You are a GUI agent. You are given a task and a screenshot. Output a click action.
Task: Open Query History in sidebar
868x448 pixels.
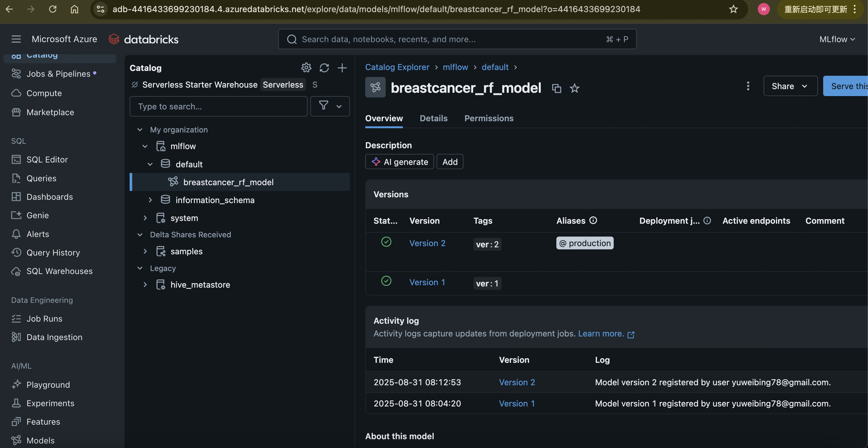click(x=53, y=253)
